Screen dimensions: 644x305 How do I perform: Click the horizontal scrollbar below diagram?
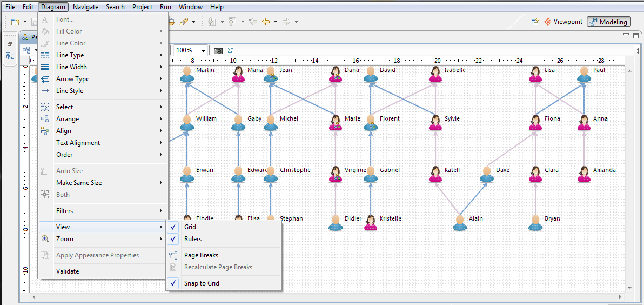coord(324,297)
